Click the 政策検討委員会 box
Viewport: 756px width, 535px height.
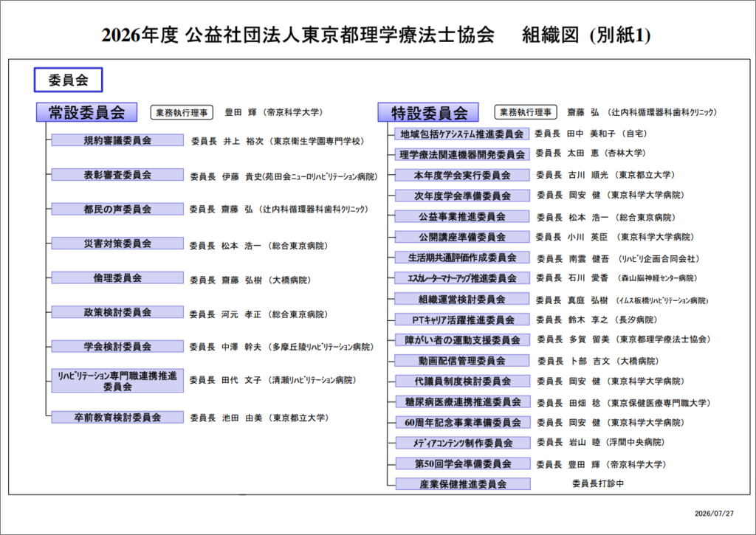[117, 312]
